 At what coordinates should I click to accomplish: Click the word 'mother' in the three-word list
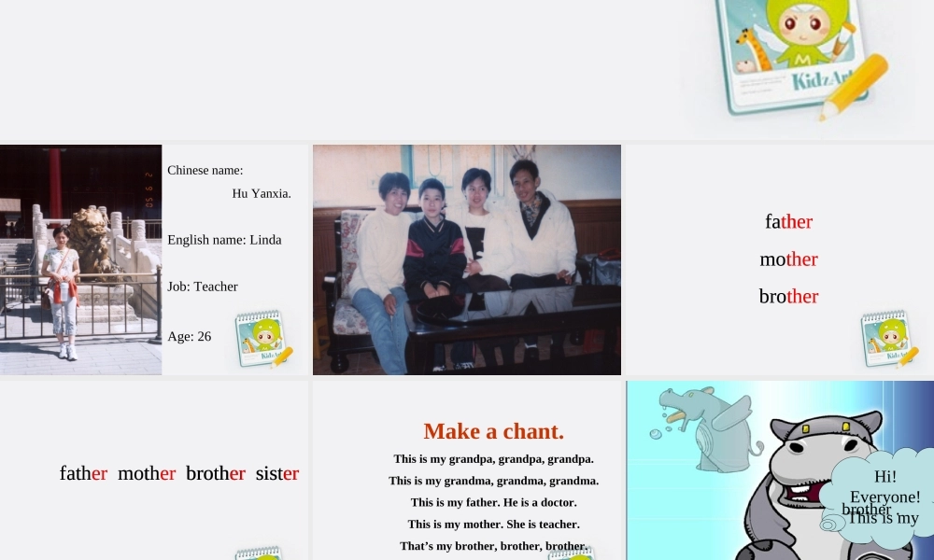(x=788, y=259)
